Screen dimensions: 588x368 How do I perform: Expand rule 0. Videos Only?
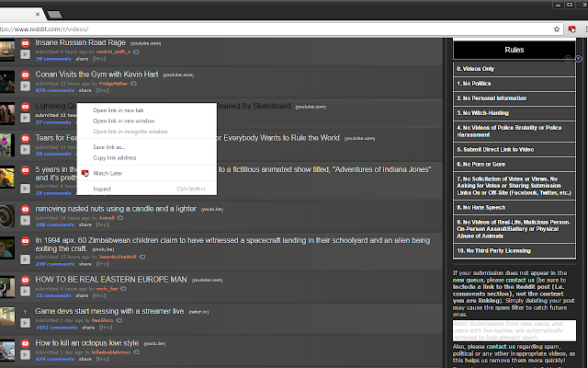pyautogui.click(x=514, y=69)
